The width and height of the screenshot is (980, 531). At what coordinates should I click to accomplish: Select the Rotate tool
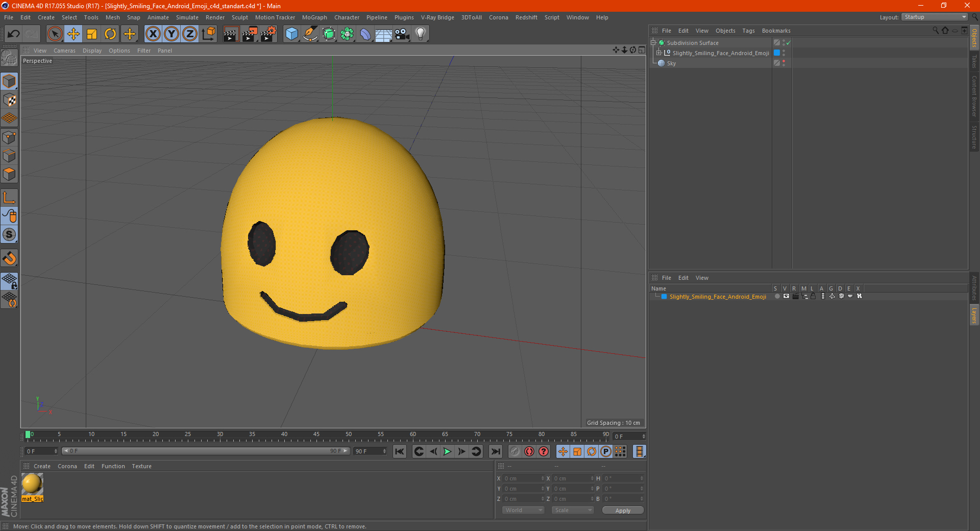[x=110, y=34]
